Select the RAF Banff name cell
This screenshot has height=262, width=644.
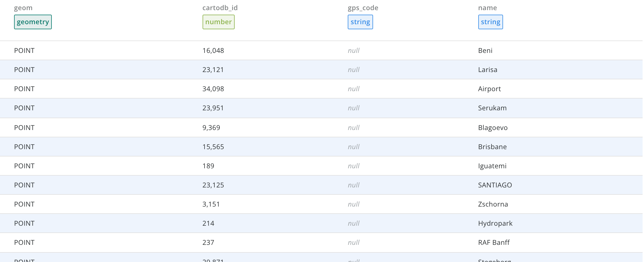click(494, 243)
